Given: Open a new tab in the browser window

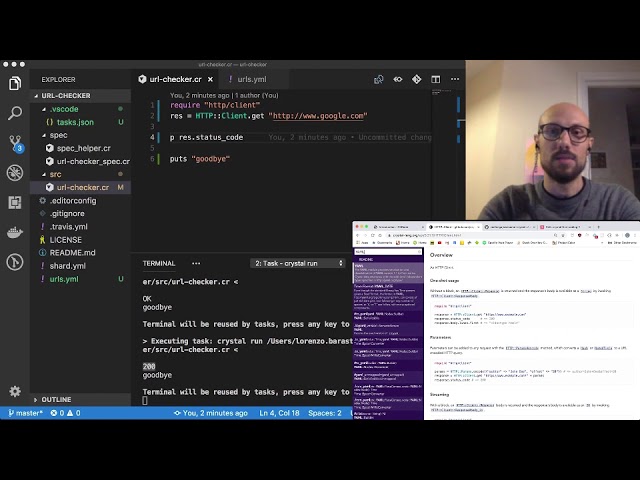Looking at the screenshot, I should (598, 227).
